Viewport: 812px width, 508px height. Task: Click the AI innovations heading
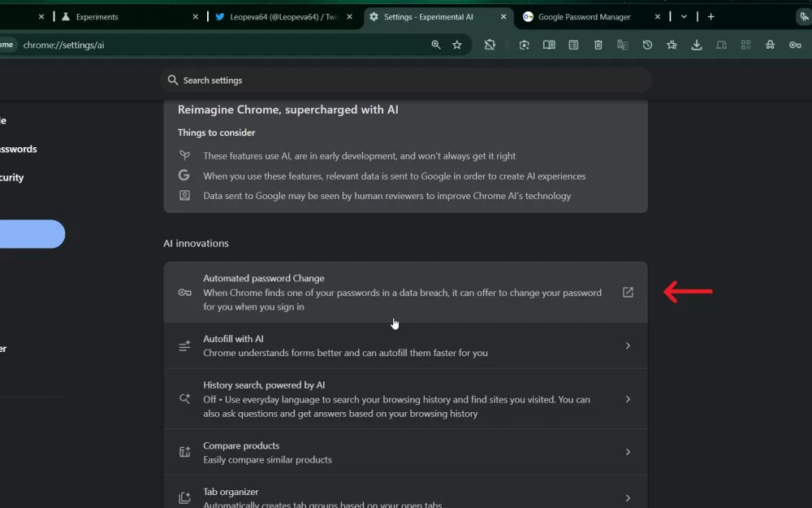pos(196,243)
